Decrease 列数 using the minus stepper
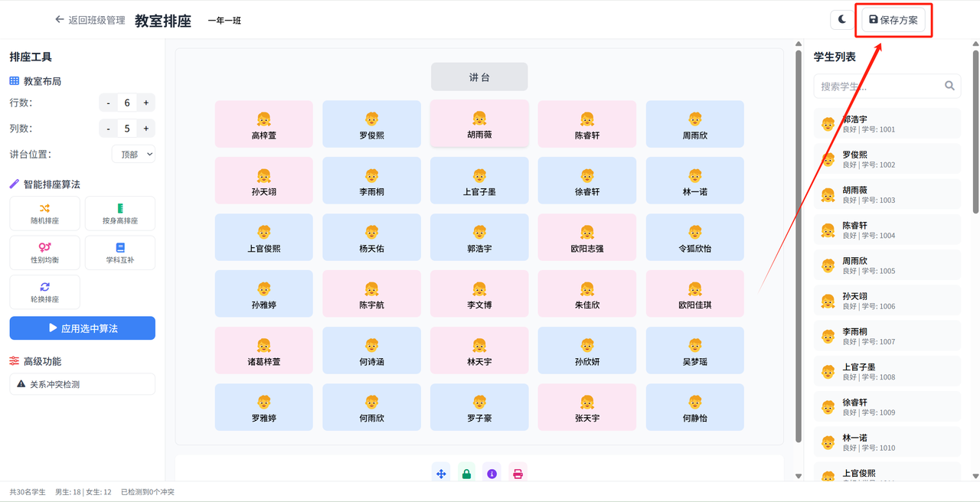Viewport: 980px width, 502px height. [x=108, y=128]
